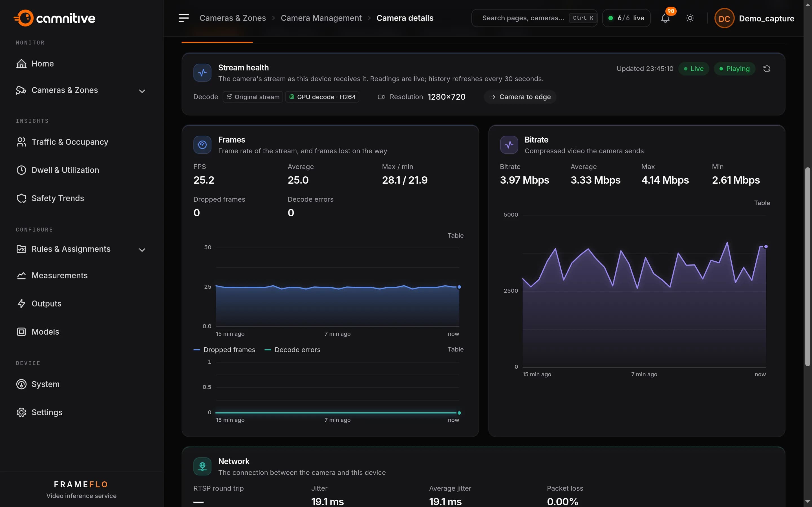Collapse sidebar with the hamburger menu icon
This screenshot has height=507, width=812.
[184, 18]
